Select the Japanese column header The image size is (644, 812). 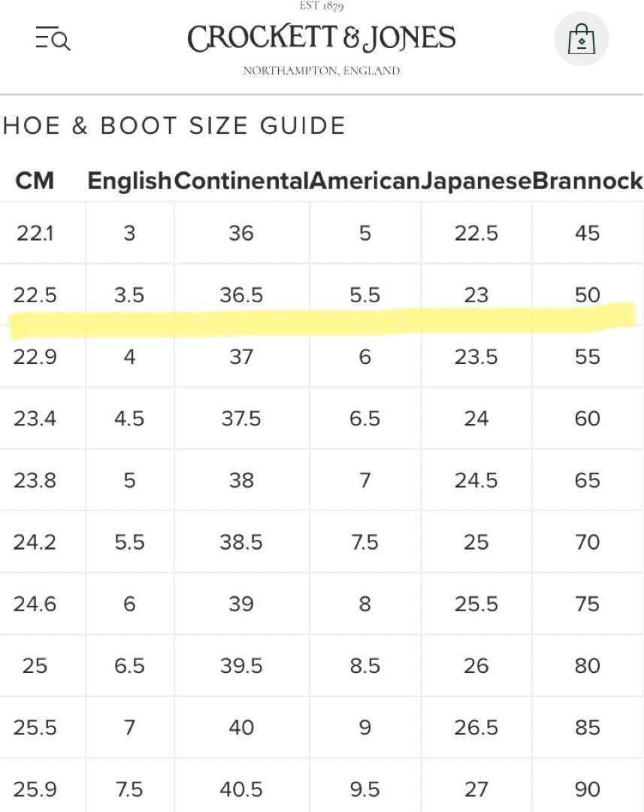click(x=476, y=180)
